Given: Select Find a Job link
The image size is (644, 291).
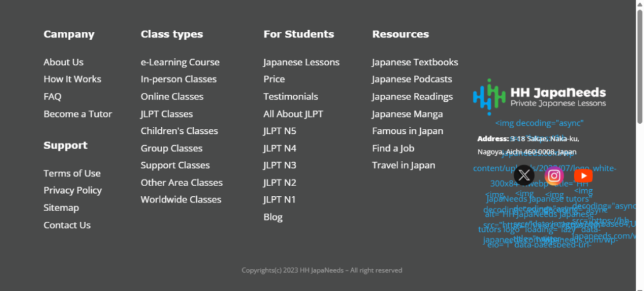Looking at the screenshot, I should click(393, 148).
